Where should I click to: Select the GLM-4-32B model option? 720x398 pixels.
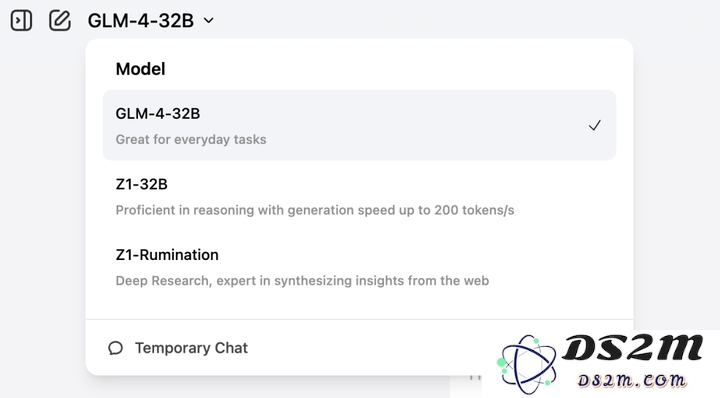(359, 125)
